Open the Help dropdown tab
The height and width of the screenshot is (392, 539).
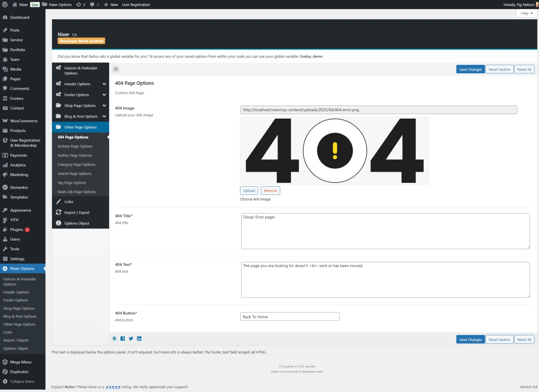tap(526, 13)
